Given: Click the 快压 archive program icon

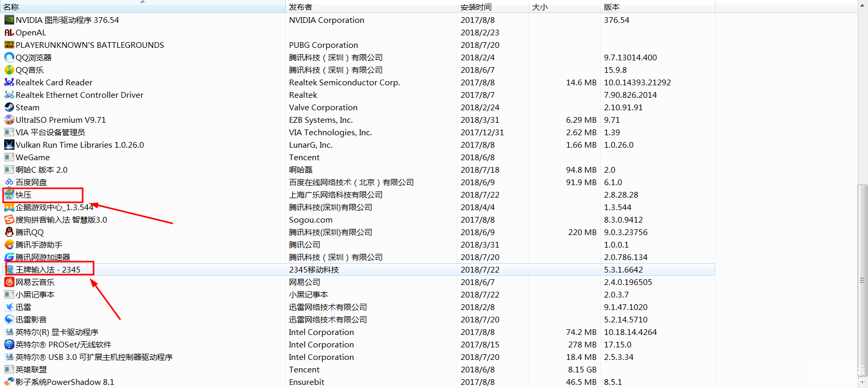Looking at the screenshot, I should point(9,195).
